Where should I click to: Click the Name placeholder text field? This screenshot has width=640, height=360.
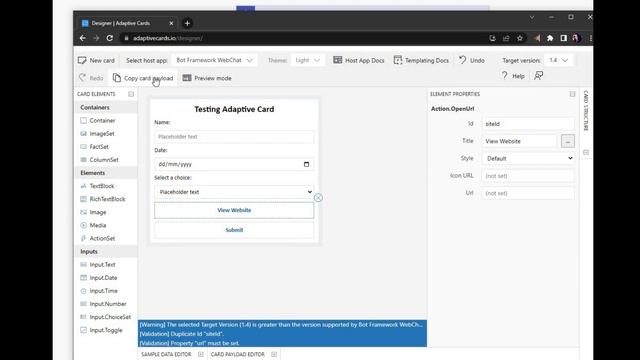point(234,137)
